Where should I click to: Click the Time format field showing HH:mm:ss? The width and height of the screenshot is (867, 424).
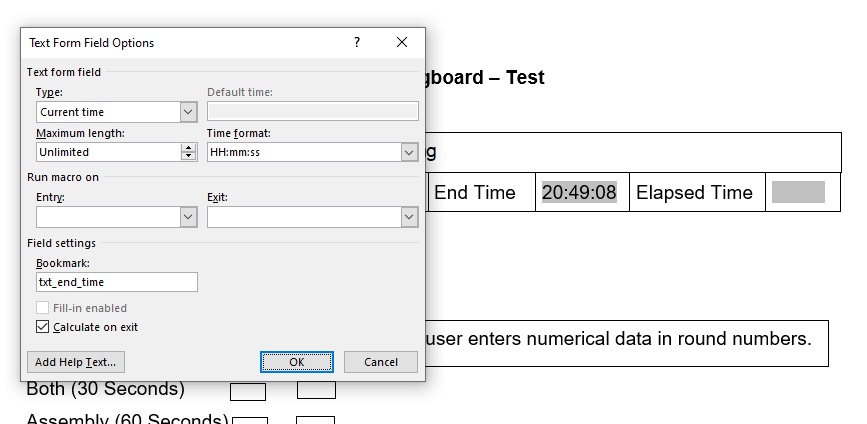(x=305, y=153)
